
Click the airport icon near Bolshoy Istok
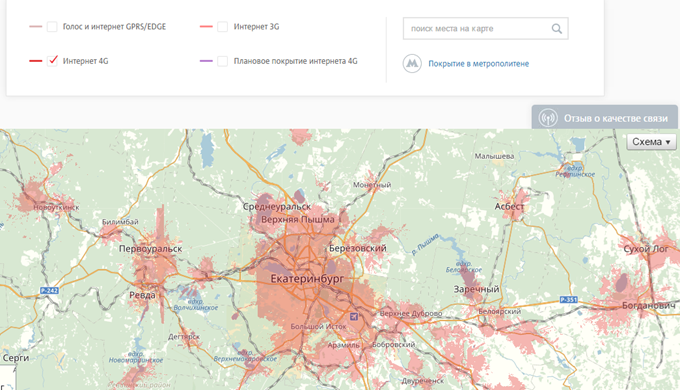(354, 317)
